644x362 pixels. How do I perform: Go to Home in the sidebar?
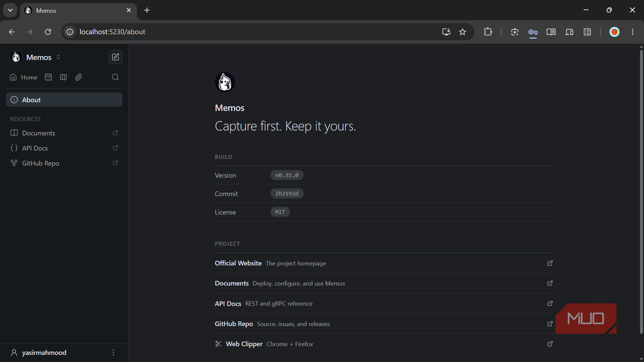click(x=24, y=77)
